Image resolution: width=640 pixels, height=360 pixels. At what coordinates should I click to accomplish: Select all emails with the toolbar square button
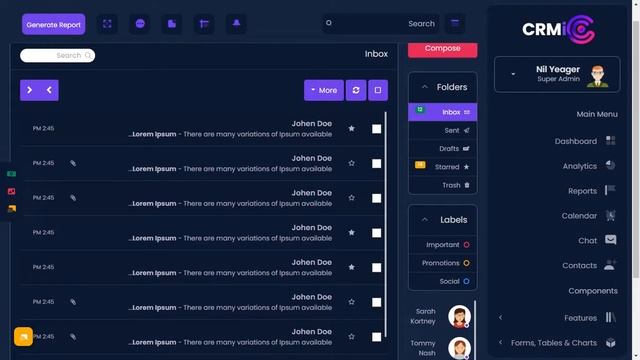[378, 90]
